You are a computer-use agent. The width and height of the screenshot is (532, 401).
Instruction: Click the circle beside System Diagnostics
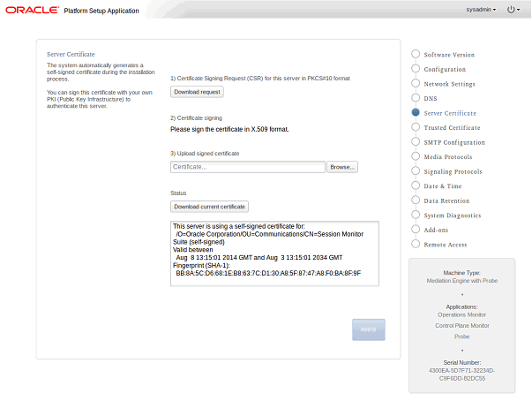(x=416, y=215)
